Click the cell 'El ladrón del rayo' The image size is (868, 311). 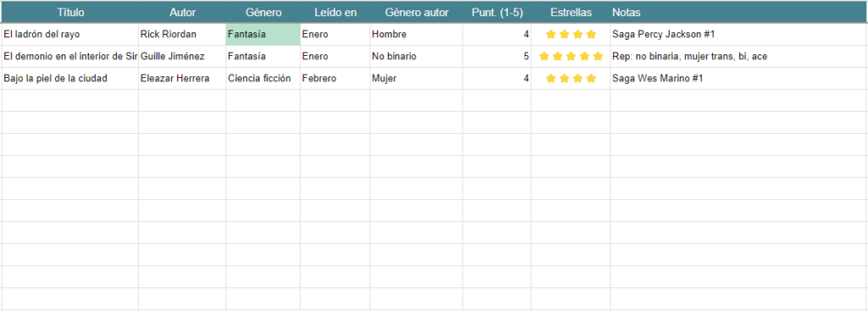tap(70, 34)
